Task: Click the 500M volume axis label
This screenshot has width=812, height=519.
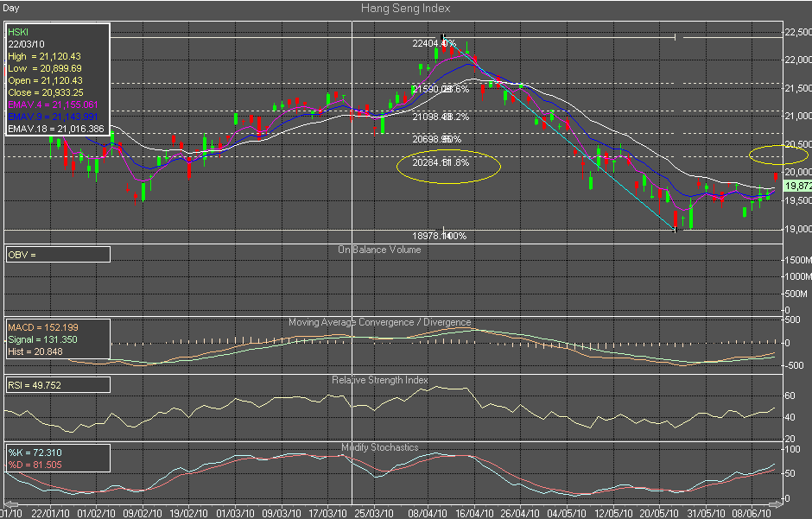Action: pos(796,294)
